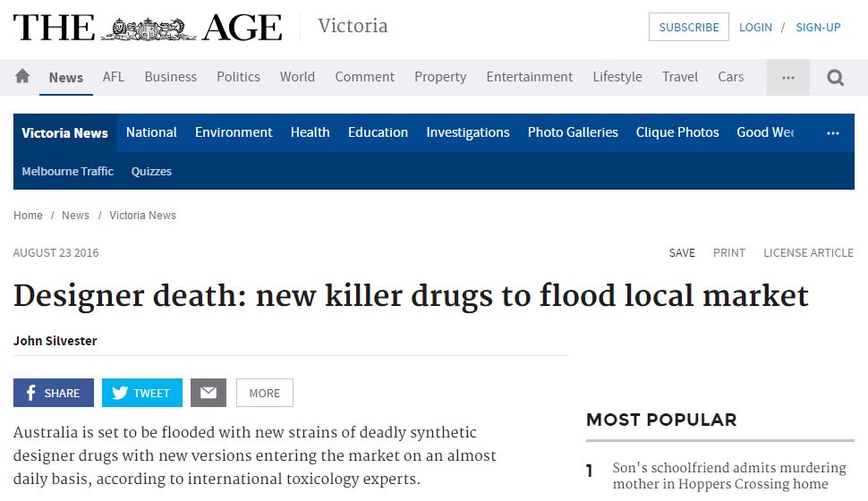The width and height of the screenshot is (868, 501).
Task: Click LICENSE ARTICLE link
Action: (808, 253)
